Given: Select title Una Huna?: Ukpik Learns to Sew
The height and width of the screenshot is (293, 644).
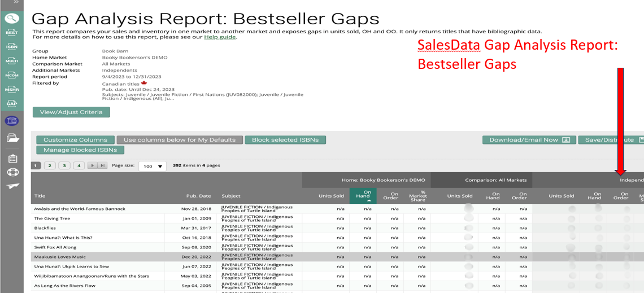Looking at the screenshot, I should pos(72,266).
